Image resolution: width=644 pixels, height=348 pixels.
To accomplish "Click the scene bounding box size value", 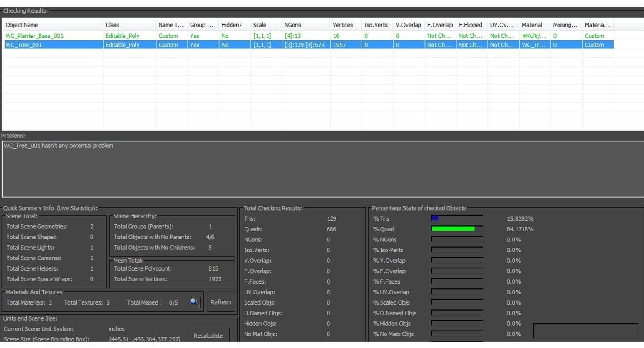I will [144, 339].
